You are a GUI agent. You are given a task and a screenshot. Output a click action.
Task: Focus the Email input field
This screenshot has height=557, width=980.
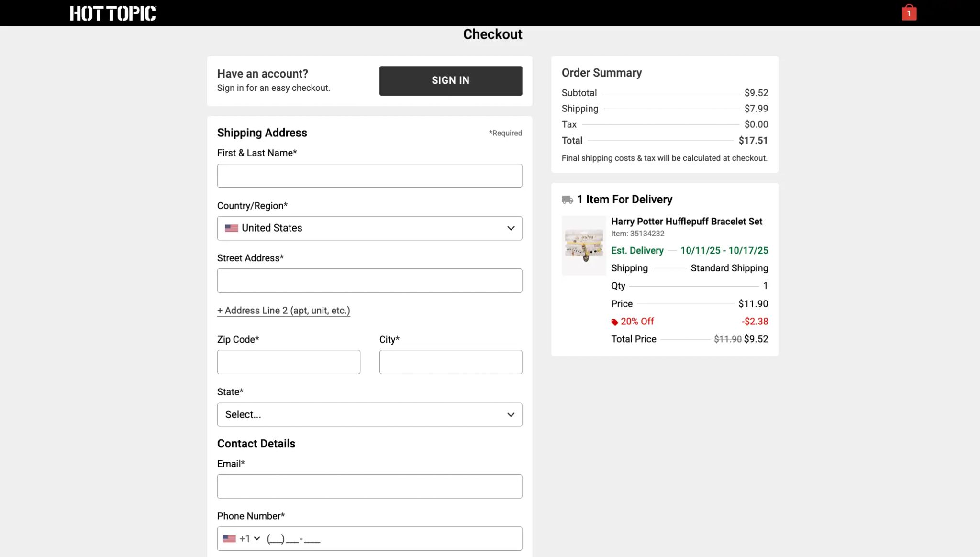(x=369, y=486)
